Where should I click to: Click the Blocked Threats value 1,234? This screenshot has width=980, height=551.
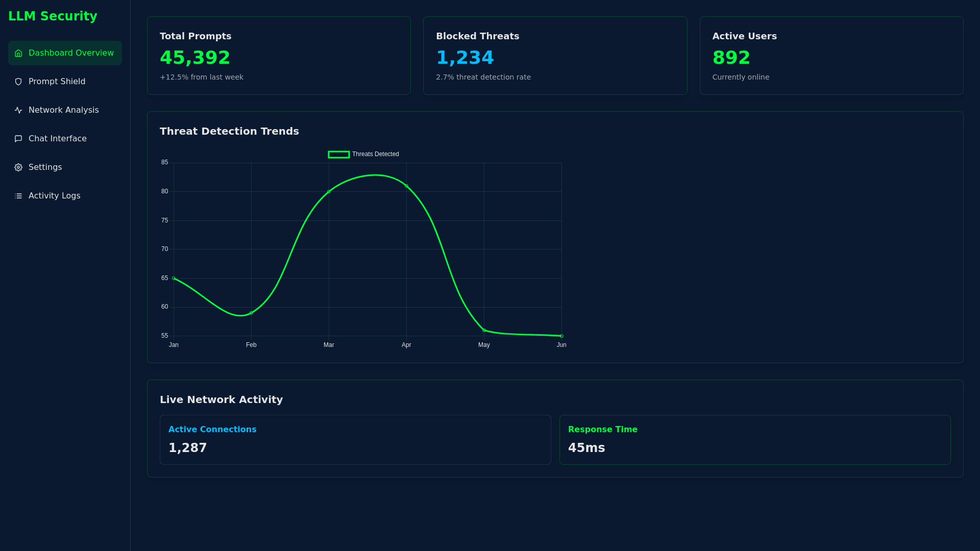pyautogui.click(x=464, y=58)
